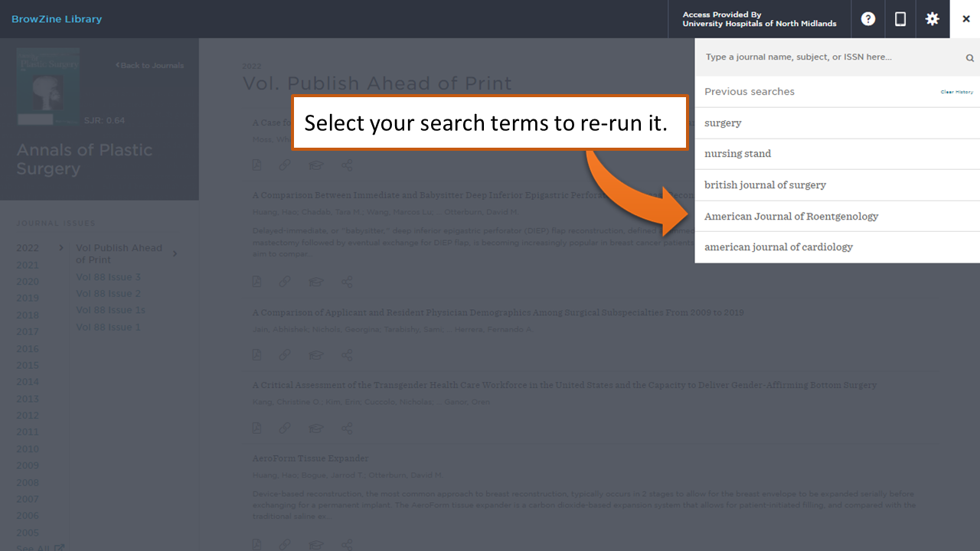Copy link icon for DIEP flap article
Screen dimensions: 980x551
(x=284, y=282)
